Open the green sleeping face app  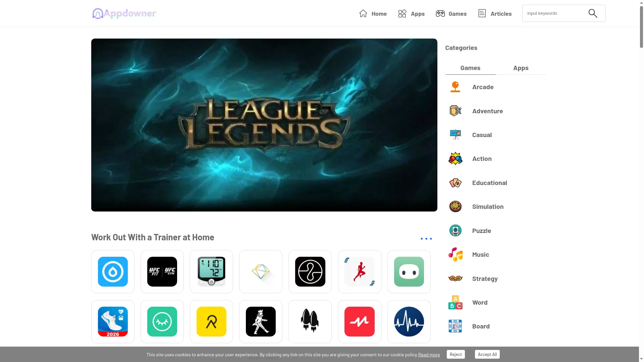(x=162, y=321)
